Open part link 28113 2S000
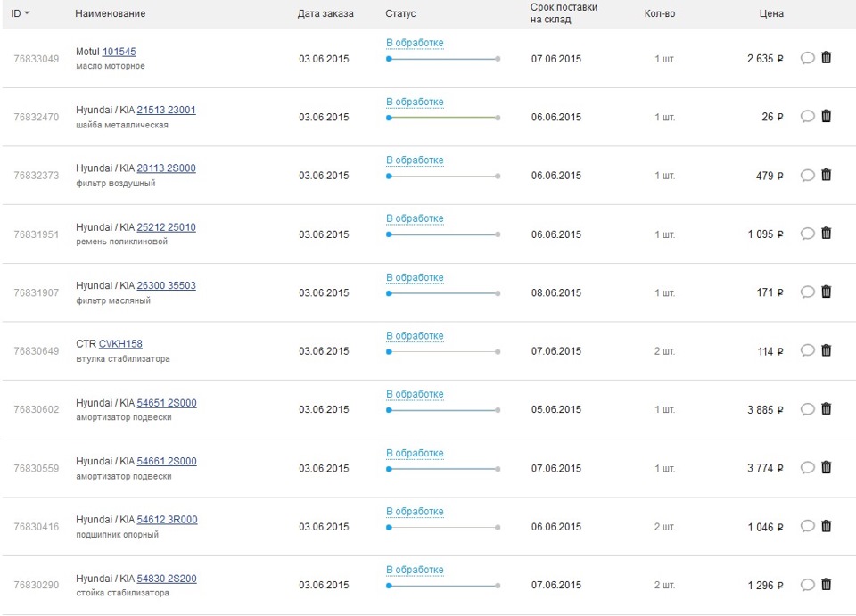Viewport: 856px width, 616px height. [166, 168]
